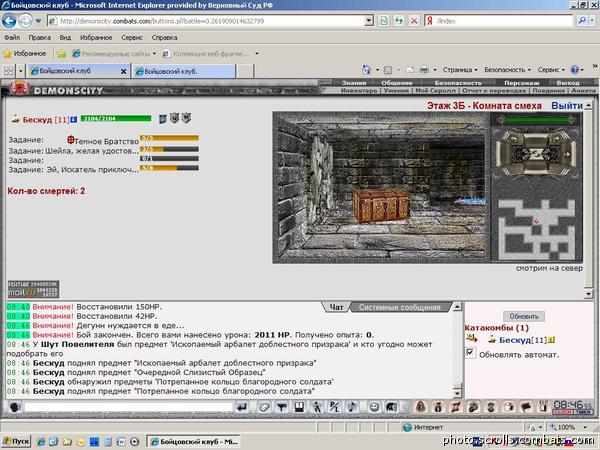This screenshot has height=450, width=600.
Task: Click the Выйти link
Action: [567, 106]
